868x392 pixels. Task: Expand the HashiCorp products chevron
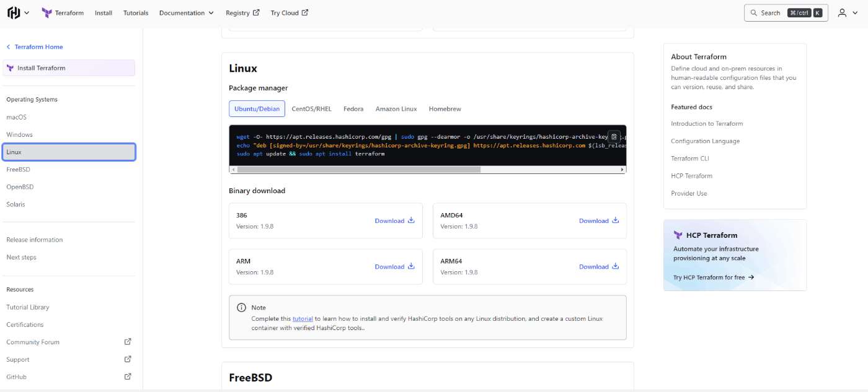coord(27,13)
